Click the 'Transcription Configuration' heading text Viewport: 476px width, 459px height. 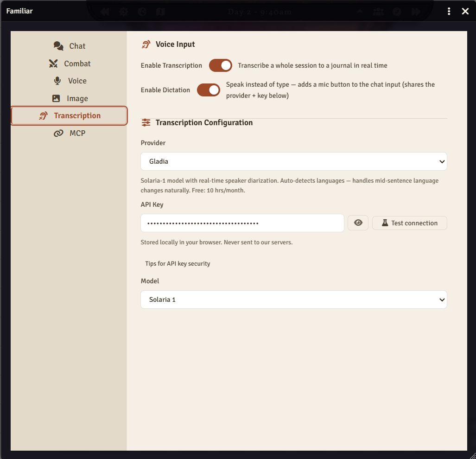204,123
